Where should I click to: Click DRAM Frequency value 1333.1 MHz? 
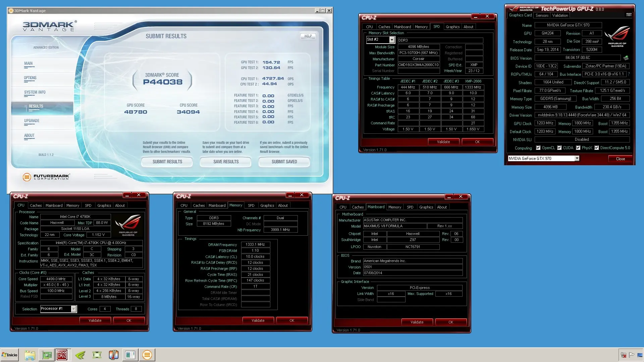click(255, 245)
